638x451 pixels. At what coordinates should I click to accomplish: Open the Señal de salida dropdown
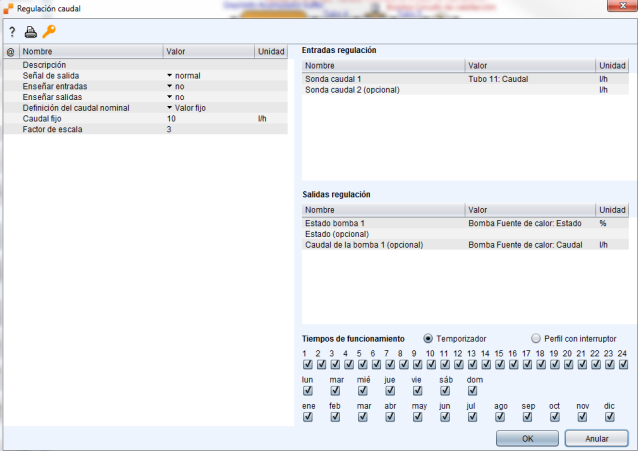pyautogui.click(x=170, y=76)
